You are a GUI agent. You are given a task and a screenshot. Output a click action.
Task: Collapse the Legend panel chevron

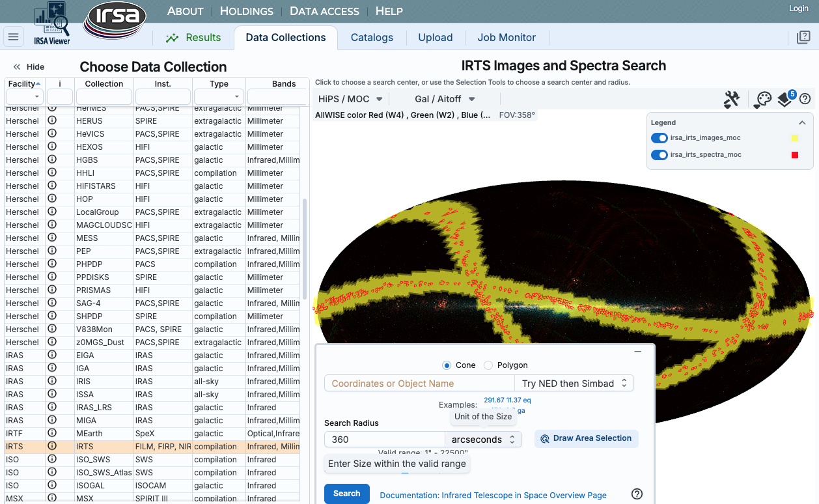coord(802,122)
